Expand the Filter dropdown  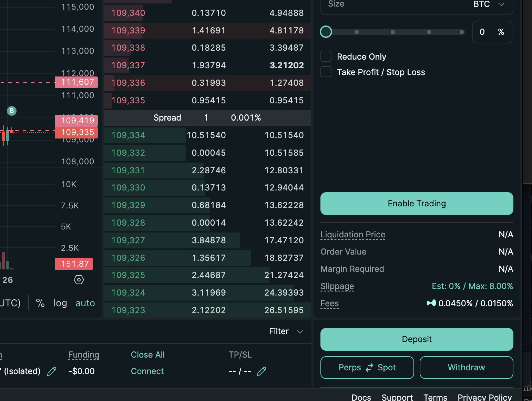286,331
